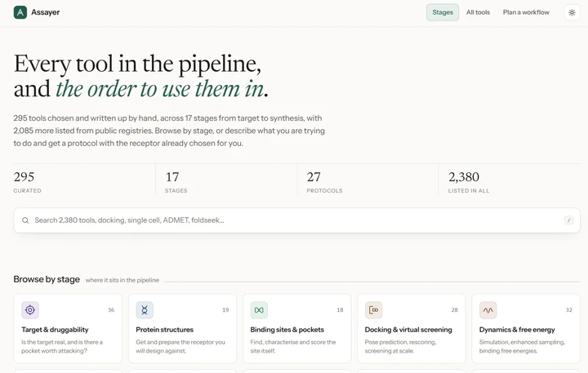Click the magnifier icon in search bar
Image resolution: width=588 pixels, height=373 pixels.
tap(25, 220)
